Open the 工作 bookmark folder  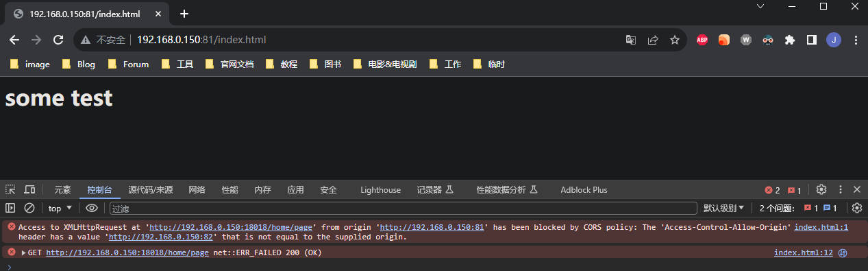446,64
